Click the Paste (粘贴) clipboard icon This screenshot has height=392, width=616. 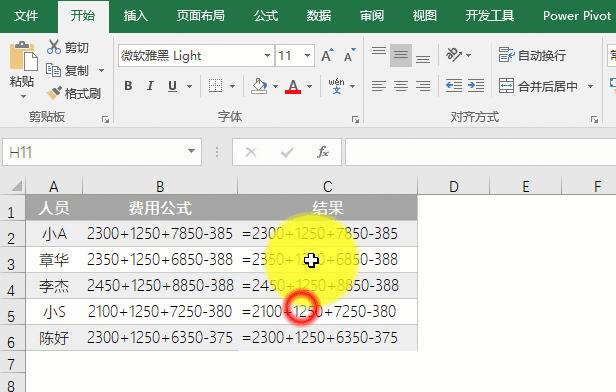click(x=23, y=57)
